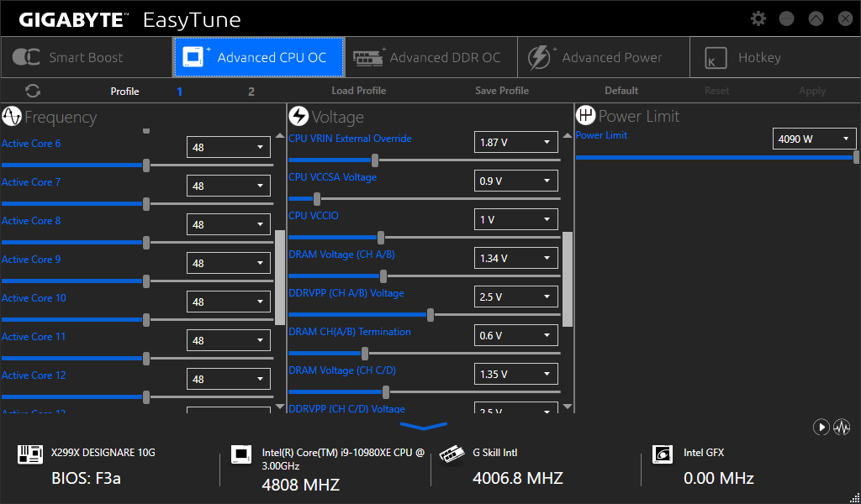
Task: Open Active Core 6 ratio dropdown
Action: [229, 147]
